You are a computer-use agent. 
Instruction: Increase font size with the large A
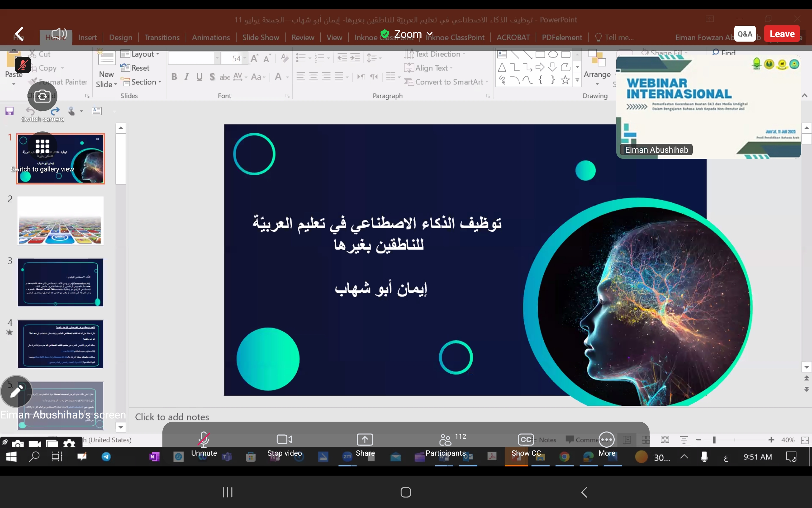(x=254, y=58)
